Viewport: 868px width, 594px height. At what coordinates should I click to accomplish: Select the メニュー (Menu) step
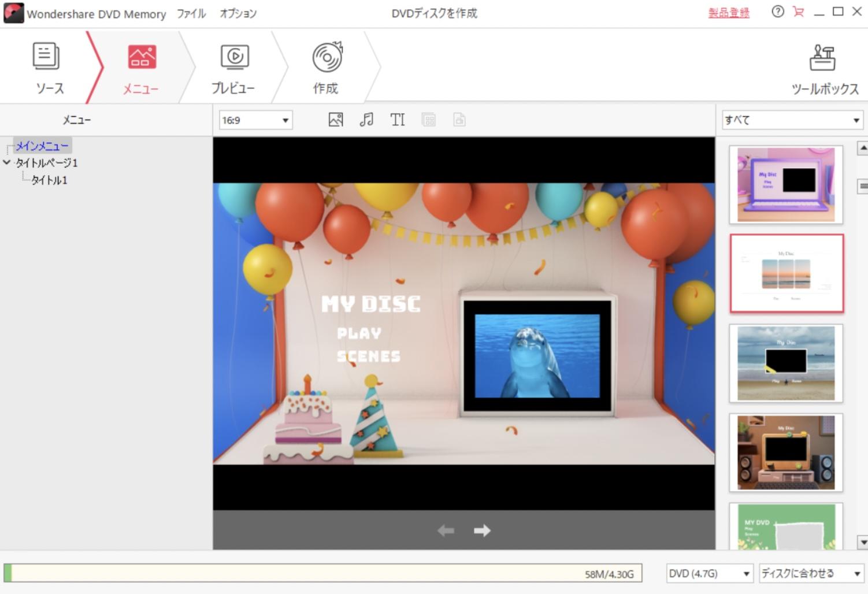[141, 68]
